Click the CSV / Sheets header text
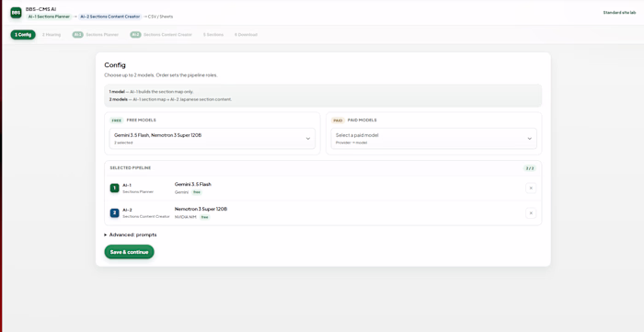644x332 pixels. pyautogui.click(x=161, y=17)
